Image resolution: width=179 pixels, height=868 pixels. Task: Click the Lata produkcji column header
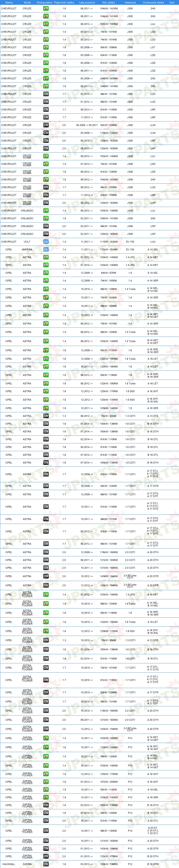click(87, 2)
